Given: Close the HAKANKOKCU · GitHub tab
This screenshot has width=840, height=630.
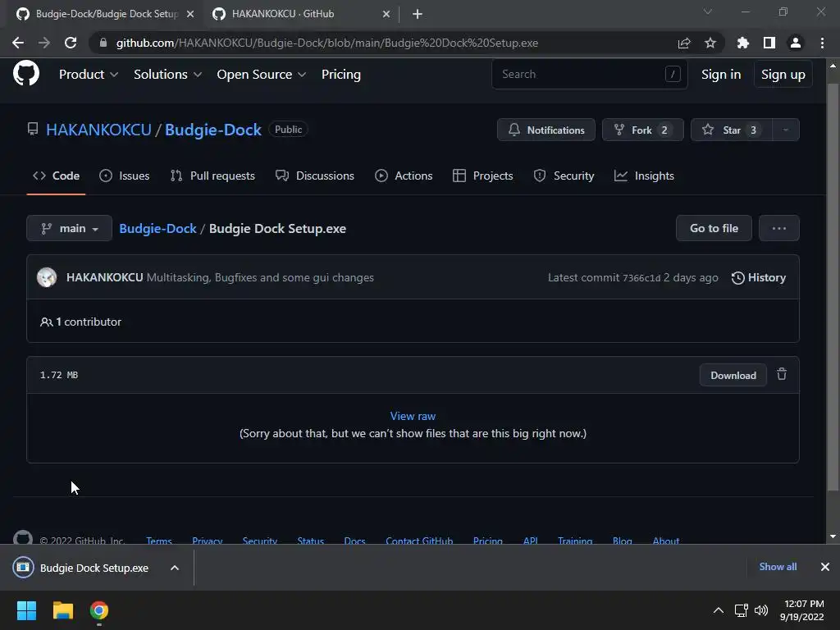Looking at the screenshot, I should click(386, 15).
